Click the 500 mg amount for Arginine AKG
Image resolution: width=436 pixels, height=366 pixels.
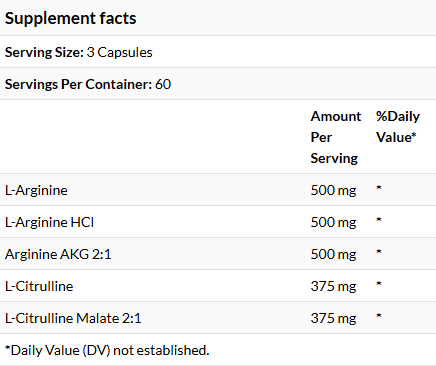333,254
